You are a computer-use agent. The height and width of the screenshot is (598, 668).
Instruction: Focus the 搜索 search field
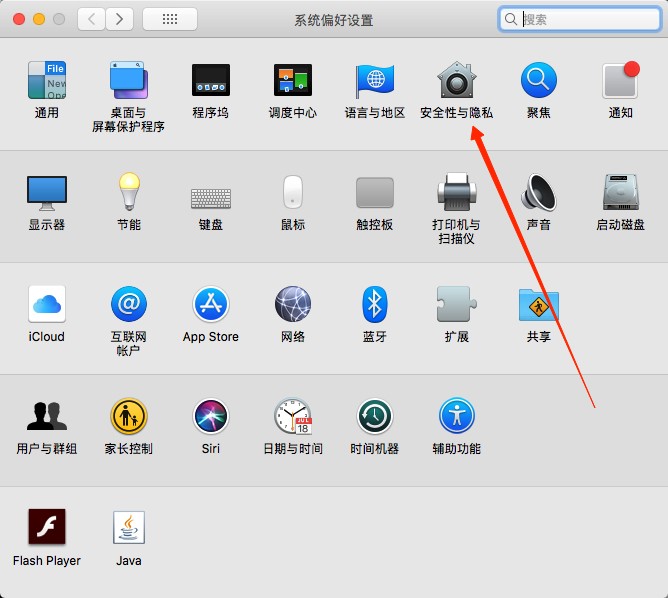click(579, 19)
